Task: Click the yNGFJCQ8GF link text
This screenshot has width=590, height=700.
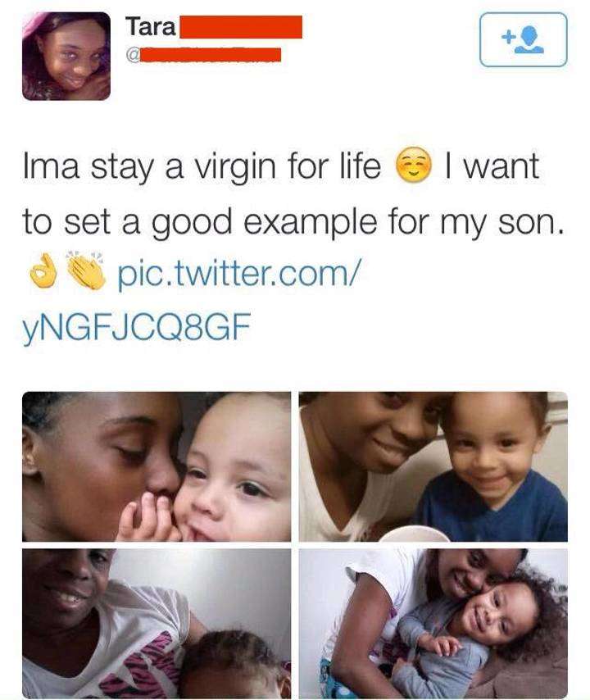Action: pyautogui.click(x=137, y=327)
